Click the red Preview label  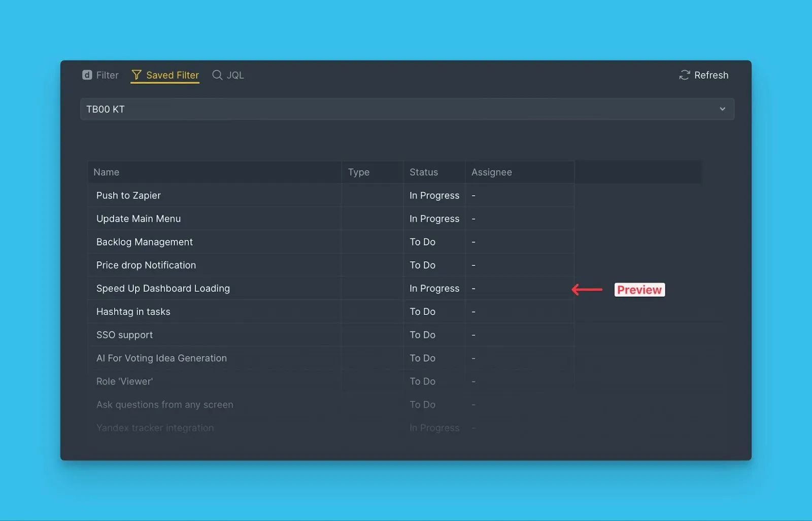pyautogui.click(x=639, y=290)
